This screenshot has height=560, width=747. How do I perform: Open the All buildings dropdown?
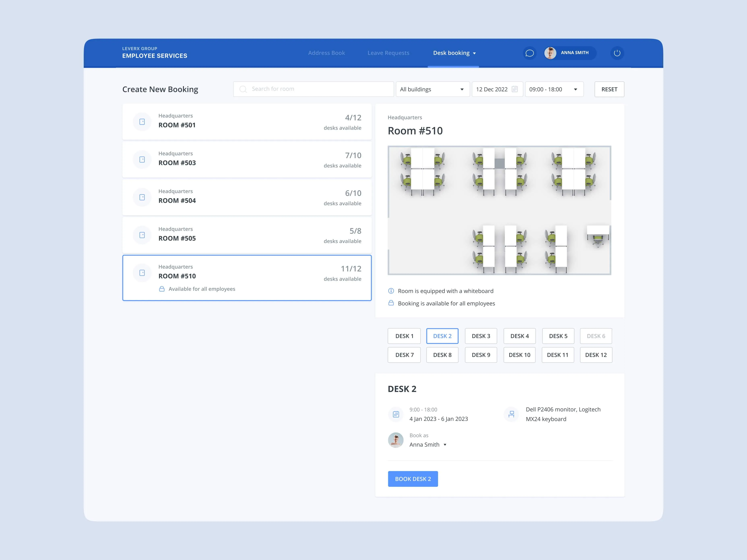click(433, 89)
